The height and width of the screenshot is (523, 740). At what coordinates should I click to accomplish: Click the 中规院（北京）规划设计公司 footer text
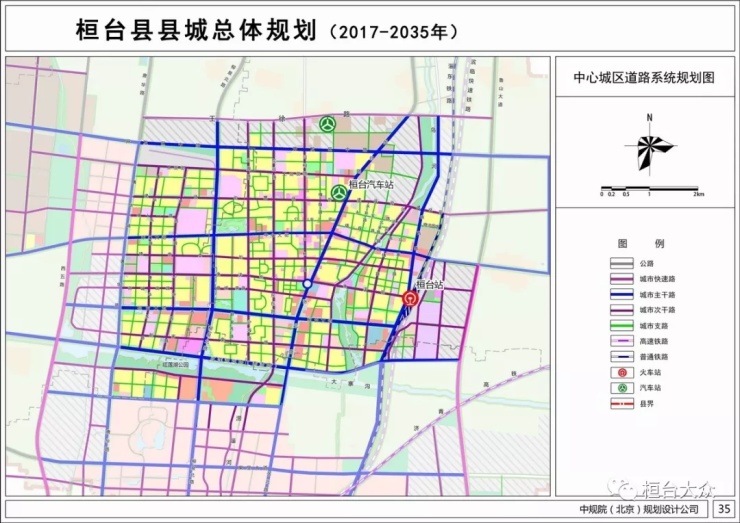[x=639, y=509]
